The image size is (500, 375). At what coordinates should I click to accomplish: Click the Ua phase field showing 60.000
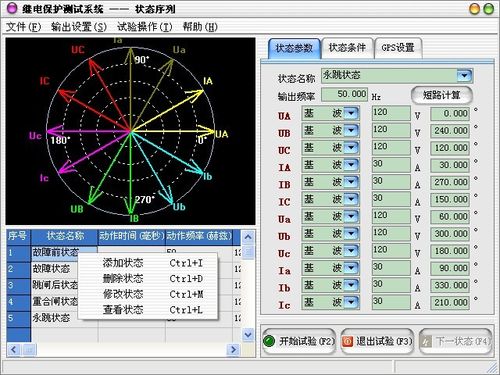tap(450, 217)
